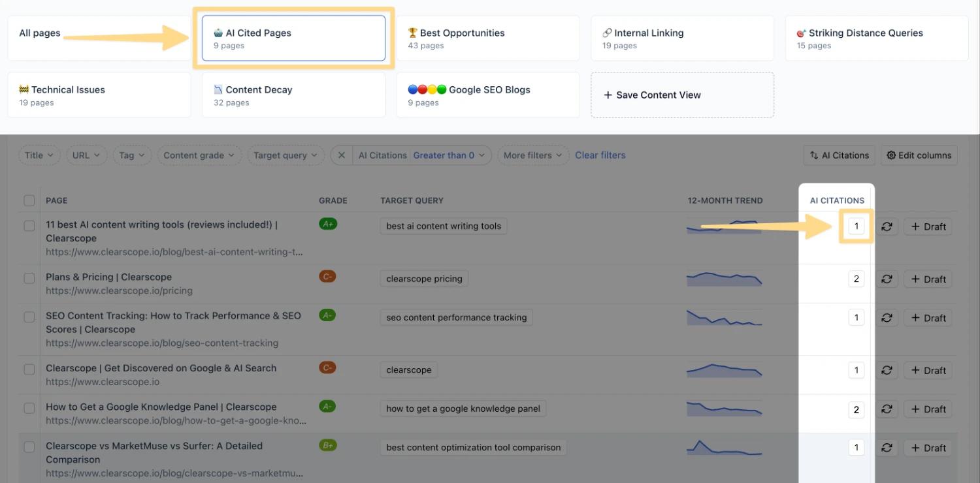Switch to the Best Opportunities view
This screenshot has height=483, width=980.
[x=487, y=39]
